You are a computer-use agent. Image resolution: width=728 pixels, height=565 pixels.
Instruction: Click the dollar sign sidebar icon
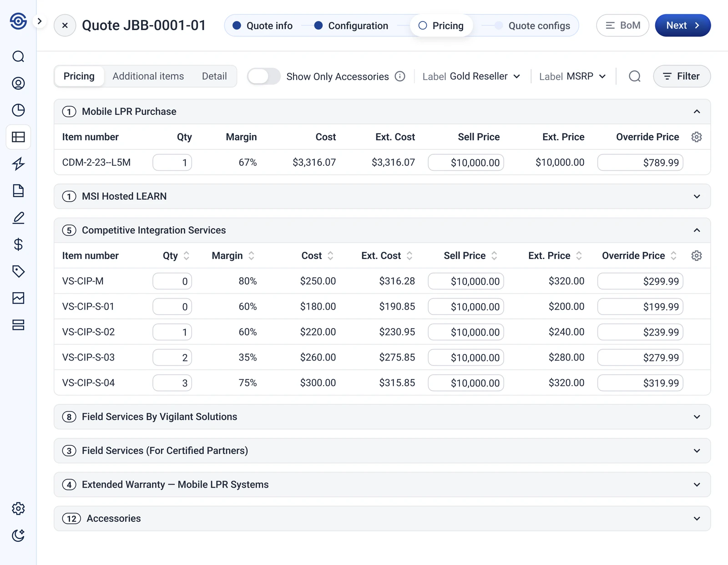(x=18, y=244)
